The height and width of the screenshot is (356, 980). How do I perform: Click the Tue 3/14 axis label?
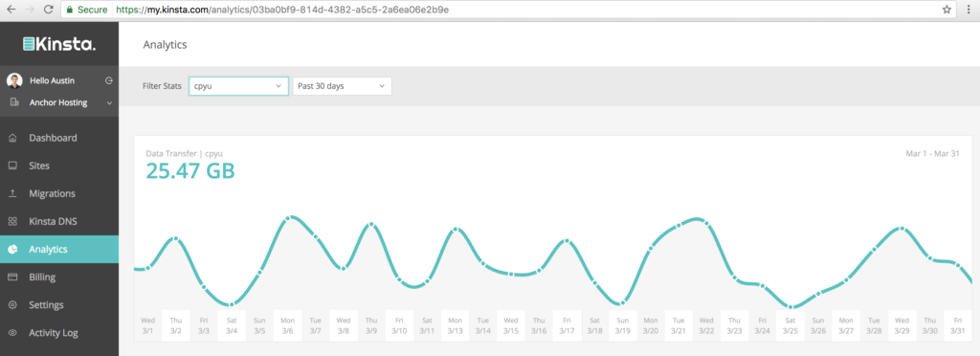pyautogui.click(x=483, y=324)
